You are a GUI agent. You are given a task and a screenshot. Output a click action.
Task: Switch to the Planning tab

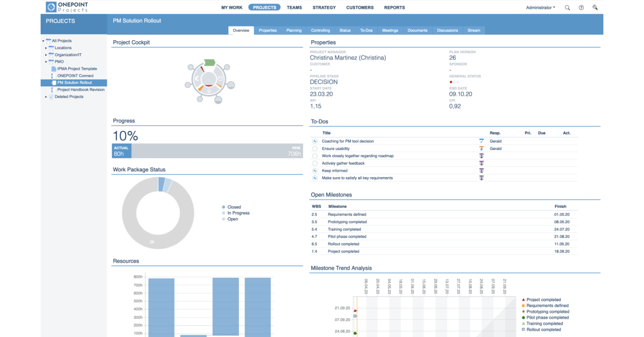[x=294, y=30]
